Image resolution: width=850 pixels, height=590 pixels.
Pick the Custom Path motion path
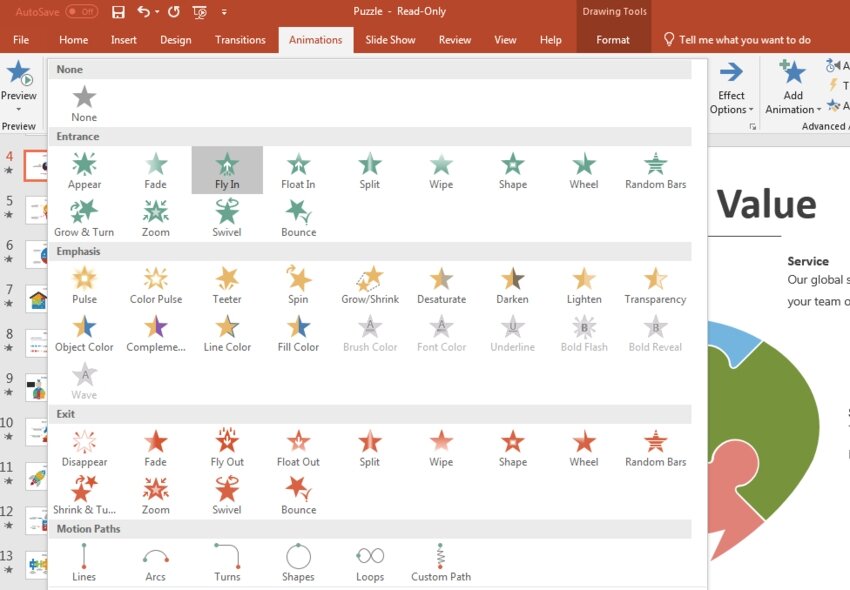[x=441, y=562]
